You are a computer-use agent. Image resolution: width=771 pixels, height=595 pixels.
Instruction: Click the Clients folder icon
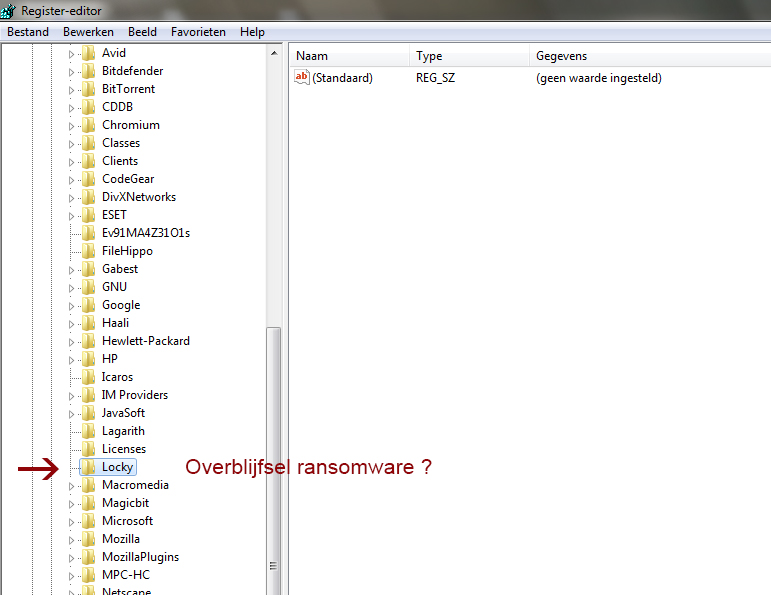coord(89,161)
